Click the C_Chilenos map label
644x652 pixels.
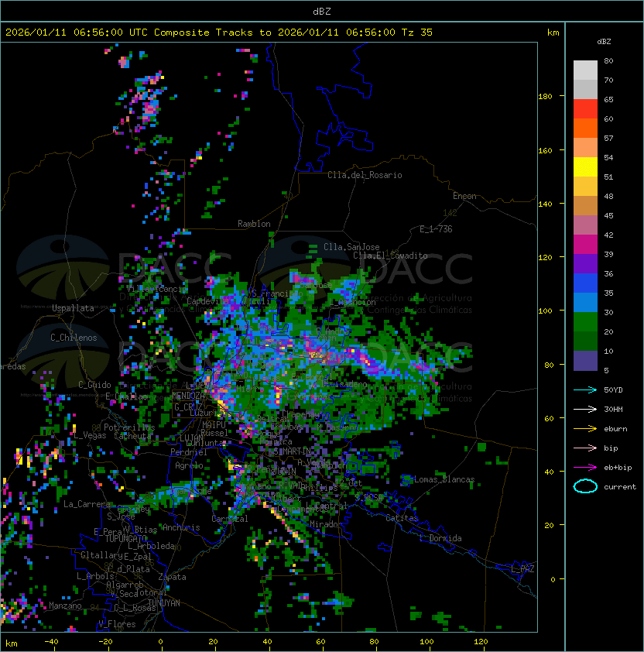click(x=74, y=338)
